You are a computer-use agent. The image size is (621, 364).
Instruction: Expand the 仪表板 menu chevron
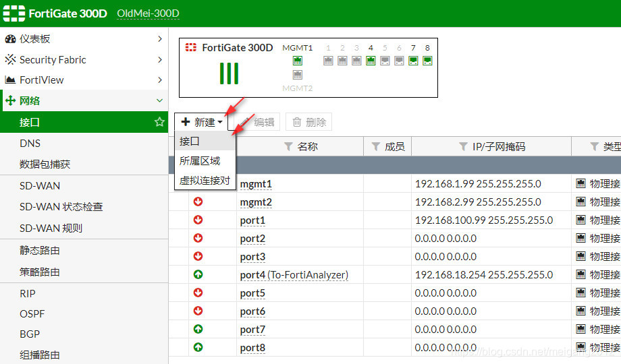(x=159, y=39)
